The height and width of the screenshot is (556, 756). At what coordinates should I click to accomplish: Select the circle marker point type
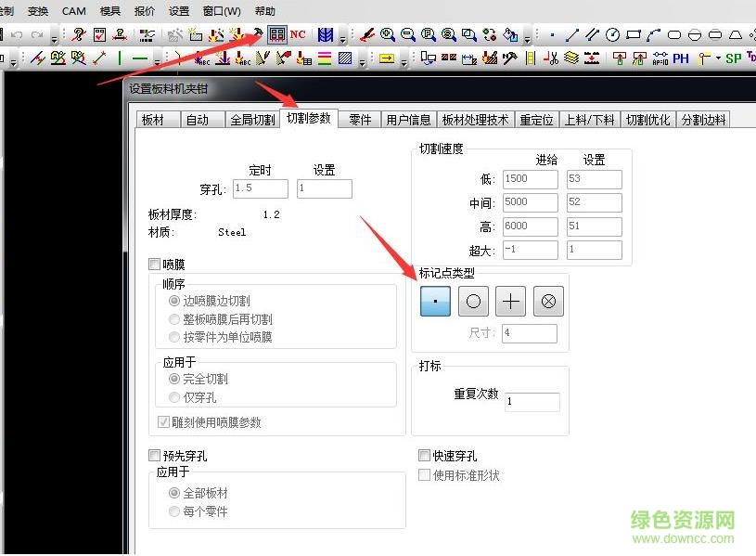point(471,301)
